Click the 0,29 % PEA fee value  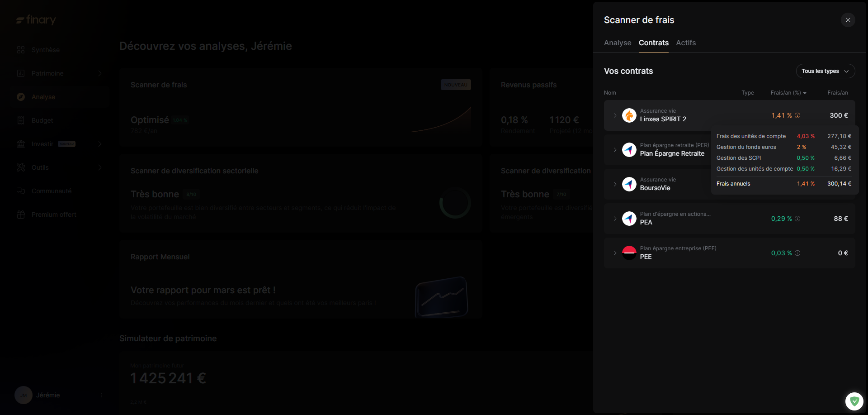(x=782, y=219)
